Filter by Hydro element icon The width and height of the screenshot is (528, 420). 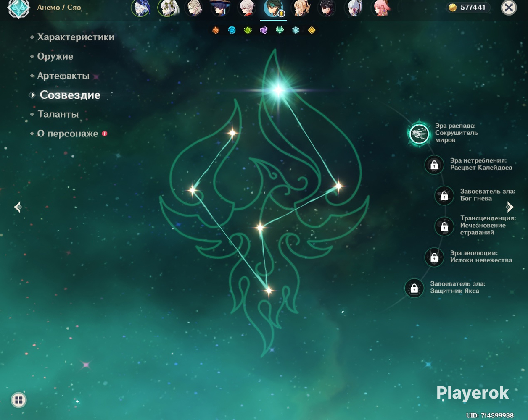(232, 30)
